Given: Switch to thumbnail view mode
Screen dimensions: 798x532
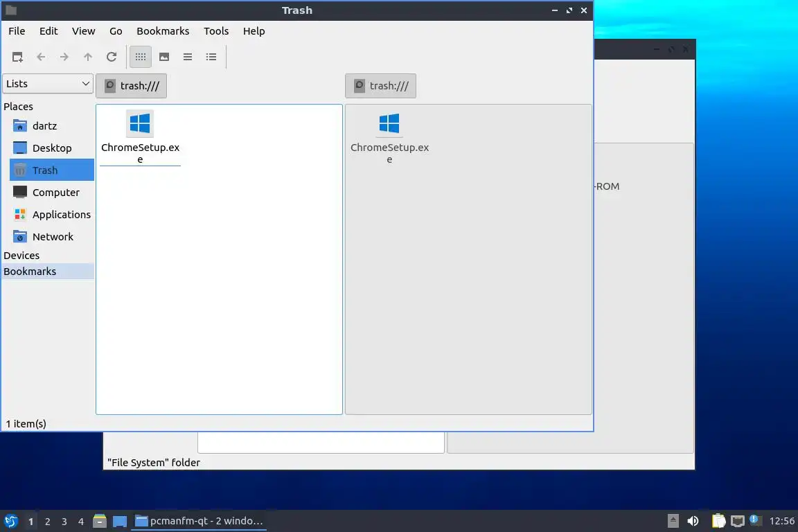Looking at the screenshot, I should click(164, 57).
